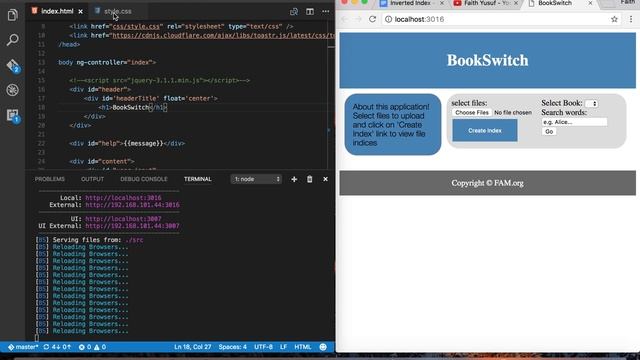The image size is (640, 360).
Task: Open UI http://localhost:3007 link in terminal
Action: tap(123, 219)
